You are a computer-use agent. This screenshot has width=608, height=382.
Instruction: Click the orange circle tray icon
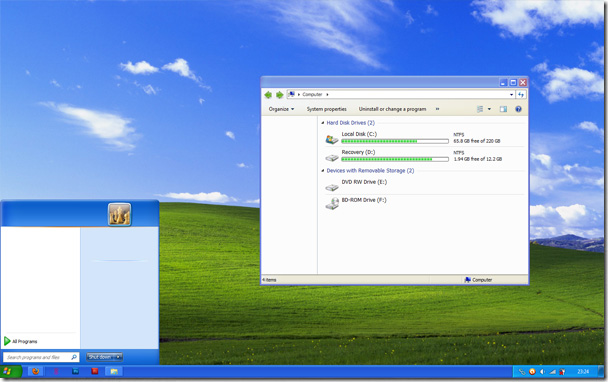pos(532,372)
